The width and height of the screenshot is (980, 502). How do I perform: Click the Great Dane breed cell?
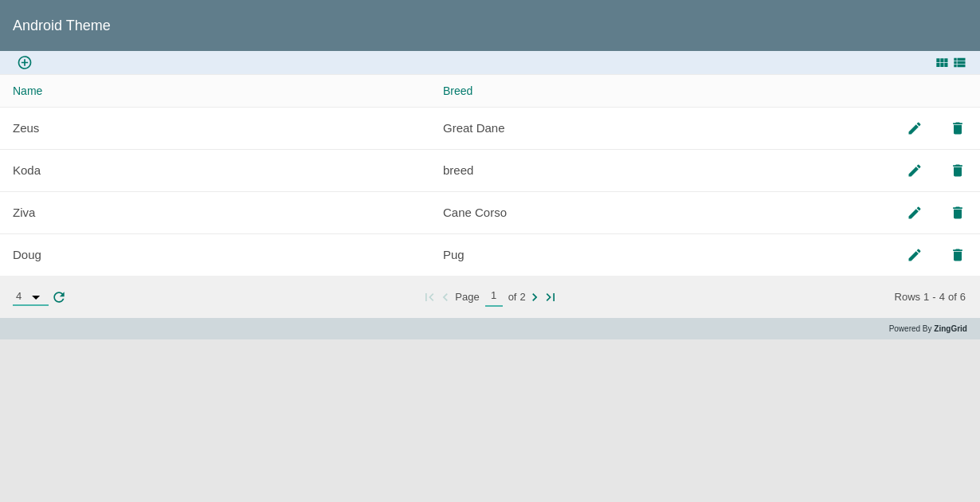point(473,128)
